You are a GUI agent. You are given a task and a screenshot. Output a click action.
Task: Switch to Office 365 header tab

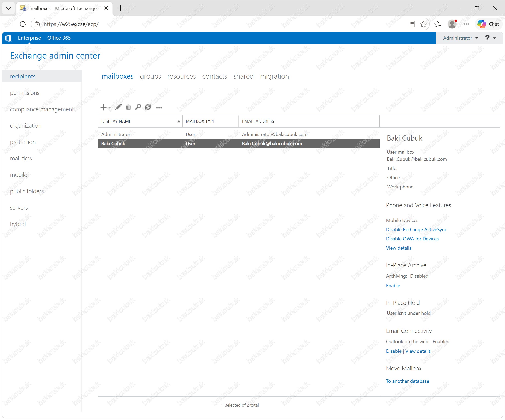(x=59, y=38)
